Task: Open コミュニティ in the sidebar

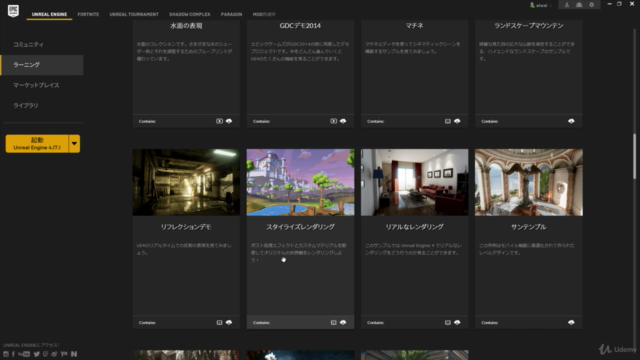Action: coord(28,44)
